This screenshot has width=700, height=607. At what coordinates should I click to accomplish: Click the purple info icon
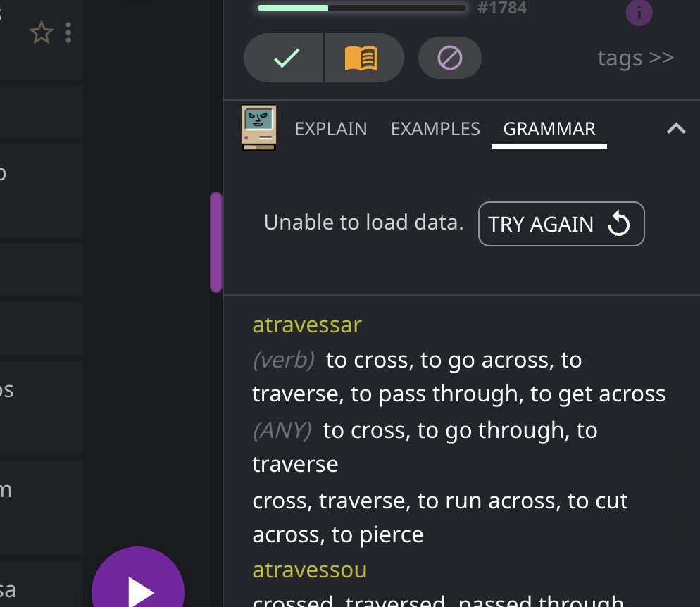pyautogui.click(x=639, y=13)
